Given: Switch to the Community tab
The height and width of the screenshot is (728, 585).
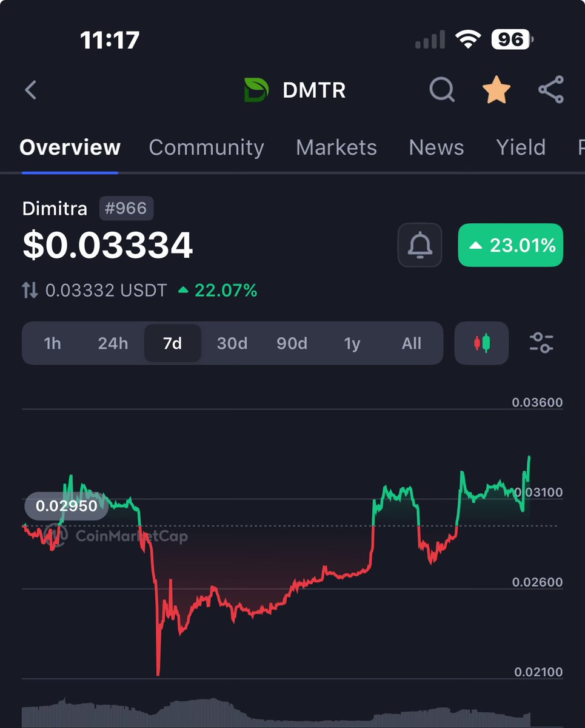Looking at the screenshot, I should (206, 147).
